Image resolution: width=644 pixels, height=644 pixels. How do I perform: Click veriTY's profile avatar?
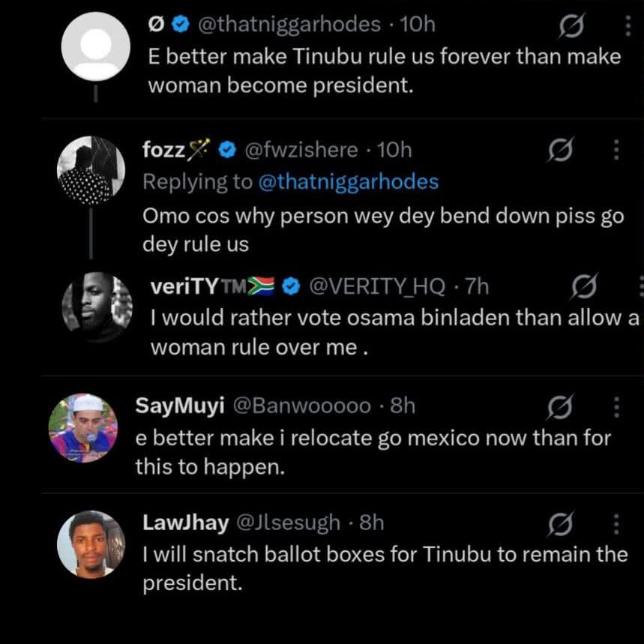(x=97, y=304)
